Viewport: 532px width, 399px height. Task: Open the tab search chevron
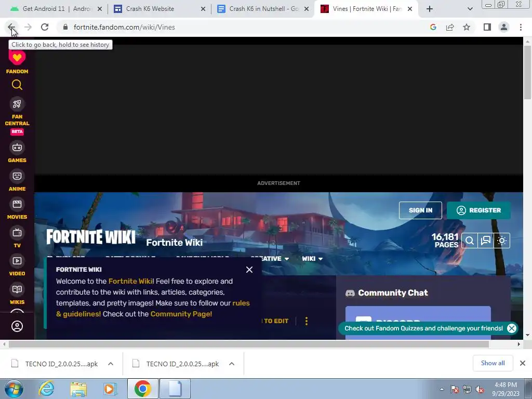point(470,9)
